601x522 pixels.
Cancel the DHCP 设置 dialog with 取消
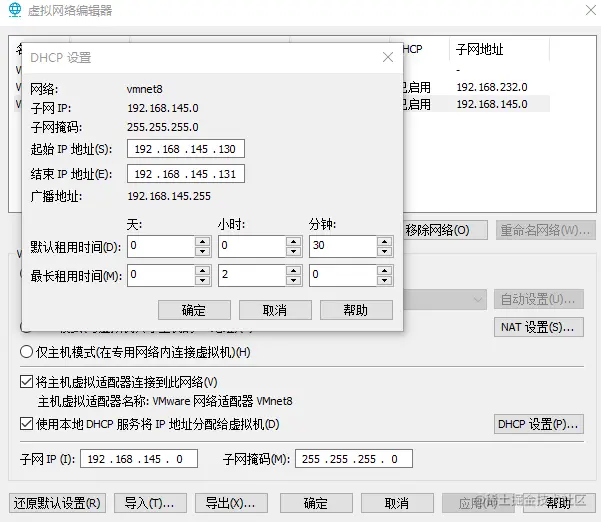coord(275,310)
